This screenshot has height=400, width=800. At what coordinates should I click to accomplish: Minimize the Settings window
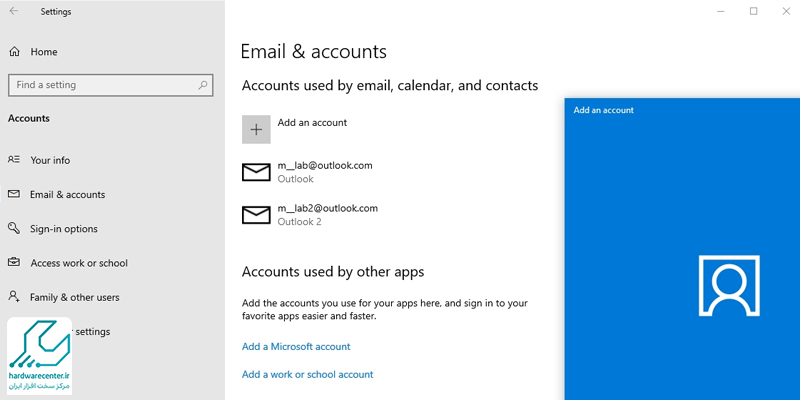pyautogui.click(x=721, y=11)
